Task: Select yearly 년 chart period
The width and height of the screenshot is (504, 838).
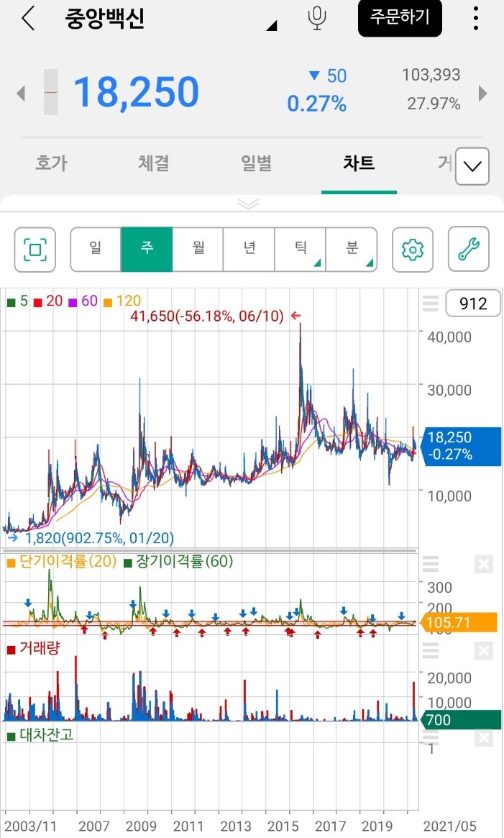Action: tap(249, 250)
